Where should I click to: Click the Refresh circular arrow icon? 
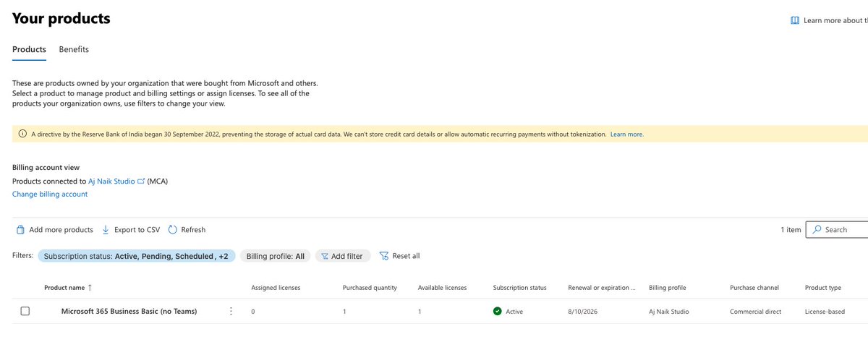[173, 230]
